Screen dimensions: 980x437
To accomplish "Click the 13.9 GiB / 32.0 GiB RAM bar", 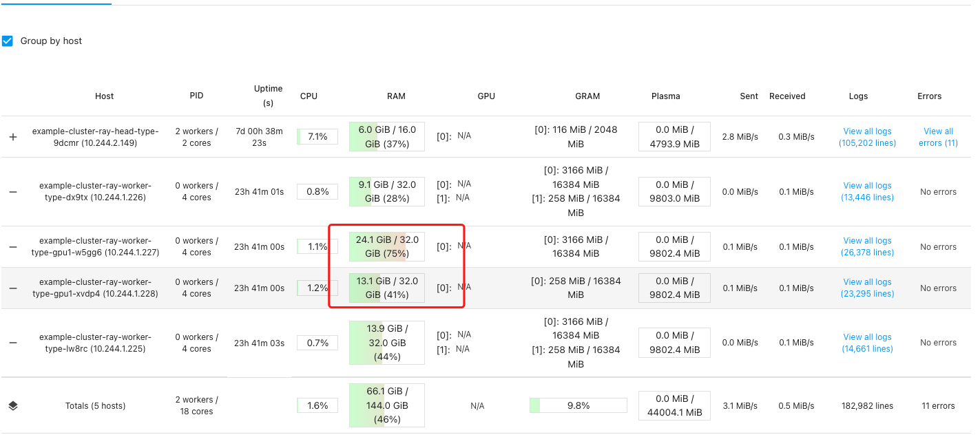I will [x=386, y=343].
